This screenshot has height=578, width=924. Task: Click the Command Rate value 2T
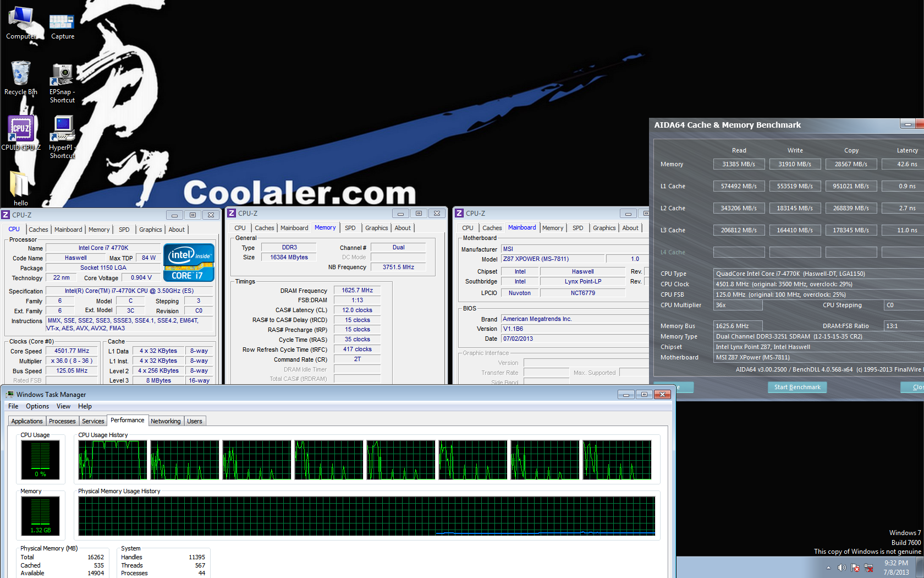click(x=357, y=359)
